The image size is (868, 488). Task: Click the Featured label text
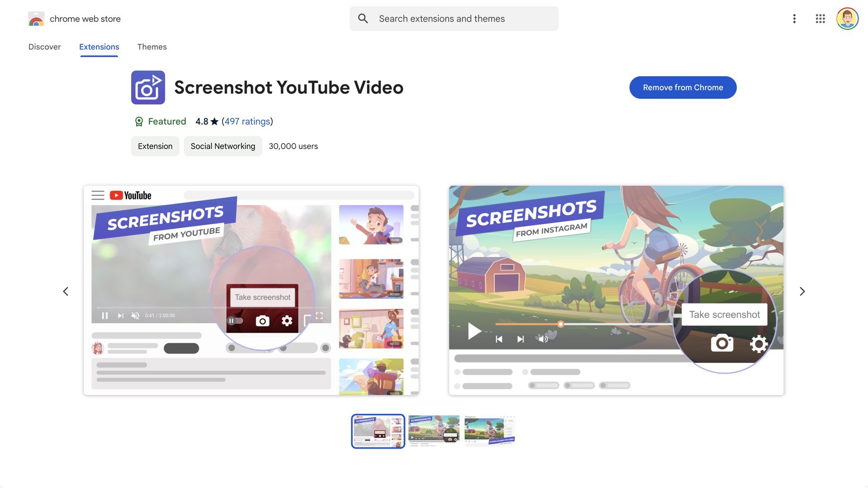pyautogui.click(x=167, y=122)
